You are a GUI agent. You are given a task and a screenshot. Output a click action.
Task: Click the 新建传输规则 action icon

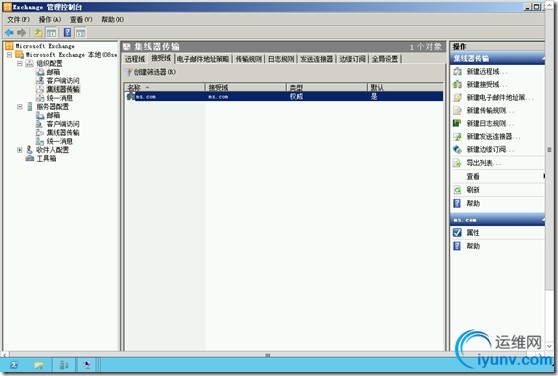pyautogui.click(x=457, y=110)
